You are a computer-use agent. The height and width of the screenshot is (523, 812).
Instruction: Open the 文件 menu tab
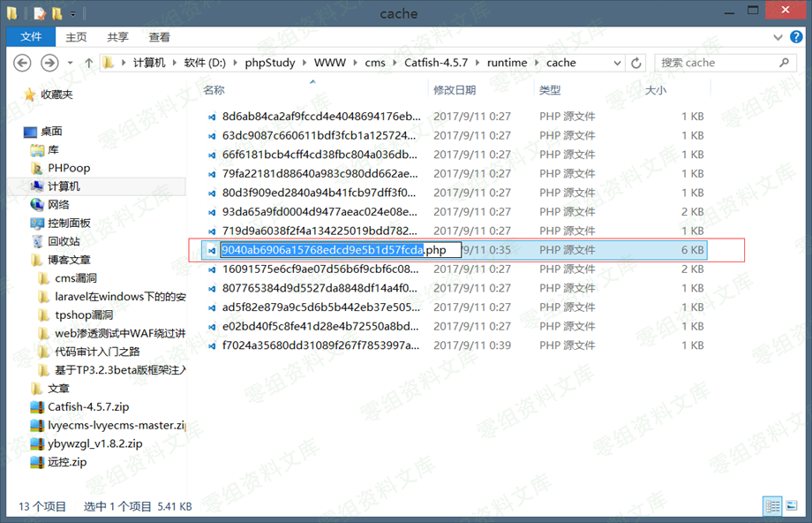click(31, 37)
